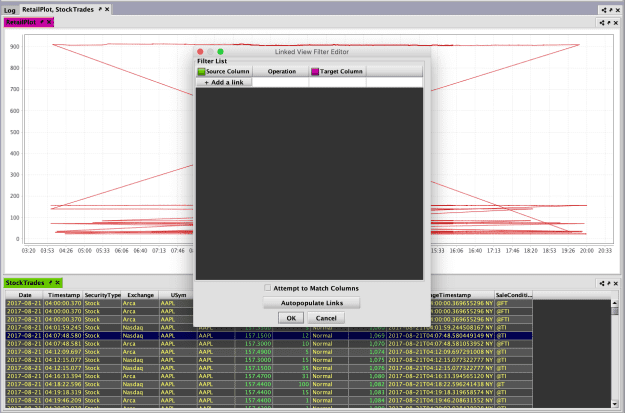
Task: Close the RetailPlot panel tab
Action: click(x=49, y=21)
